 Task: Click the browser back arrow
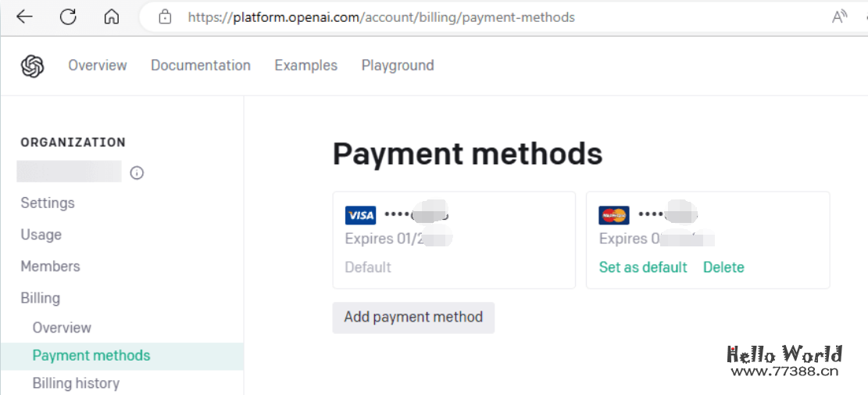click(24, 17)
